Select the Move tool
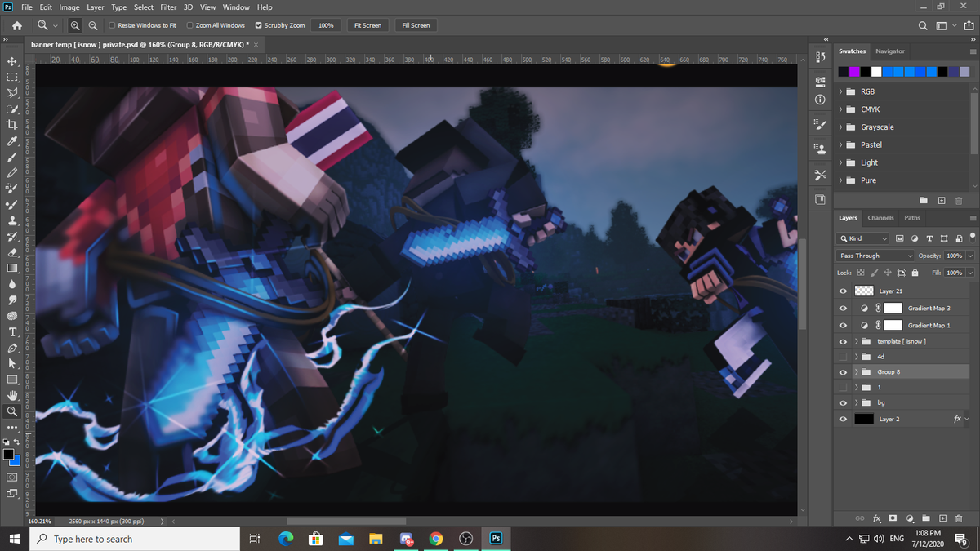The width and height of the screenshot is (980, 551). click(x=12, y=61)
